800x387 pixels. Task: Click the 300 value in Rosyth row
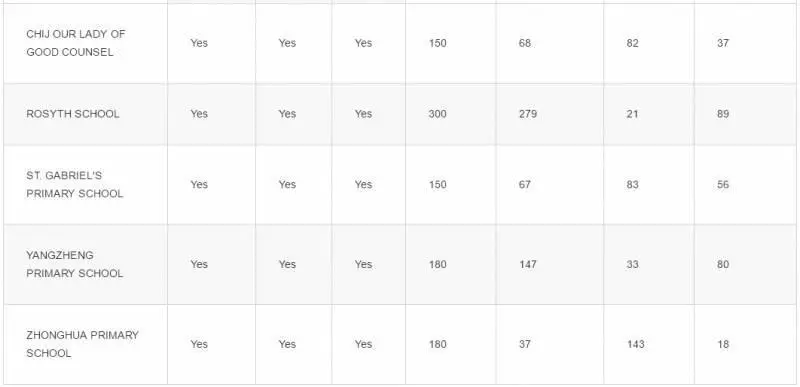tap(437, 114)
